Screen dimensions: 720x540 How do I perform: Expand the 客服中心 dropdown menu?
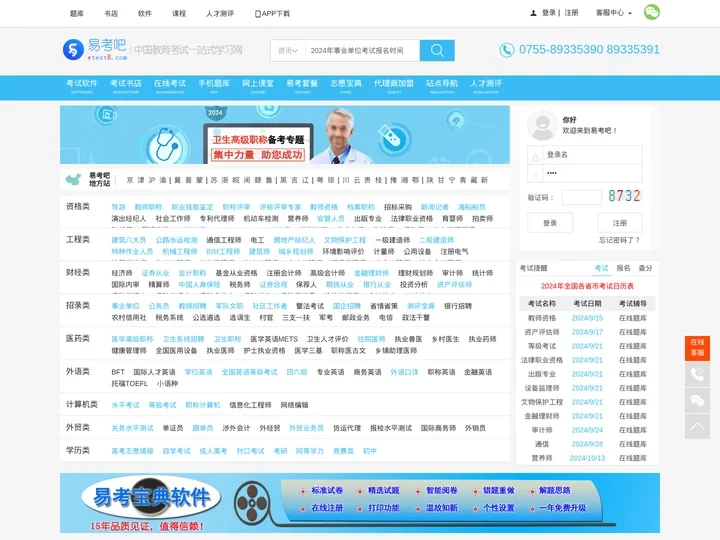coord(613,13)
